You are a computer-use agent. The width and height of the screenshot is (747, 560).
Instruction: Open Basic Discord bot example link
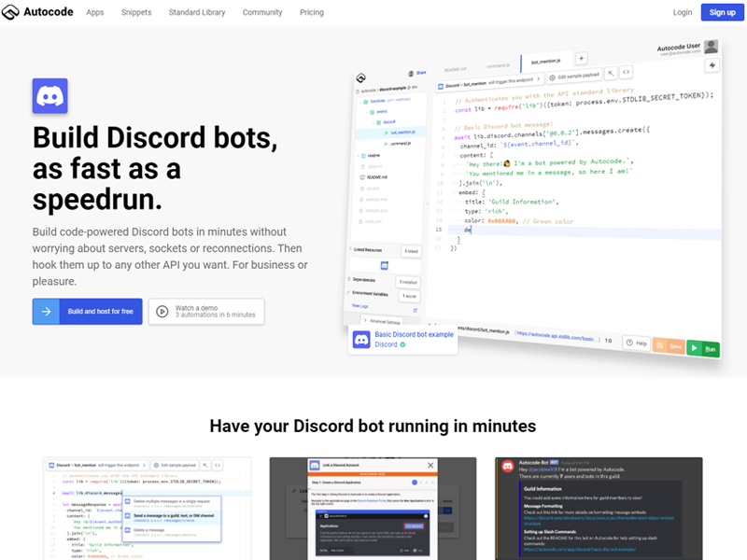(x=414, y=334)
